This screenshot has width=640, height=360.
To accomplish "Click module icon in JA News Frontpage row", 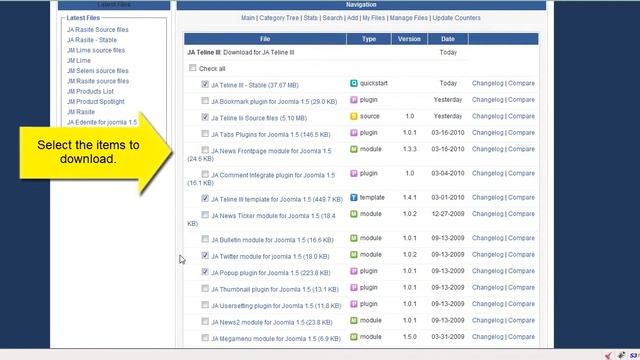I will pos(354,149).
